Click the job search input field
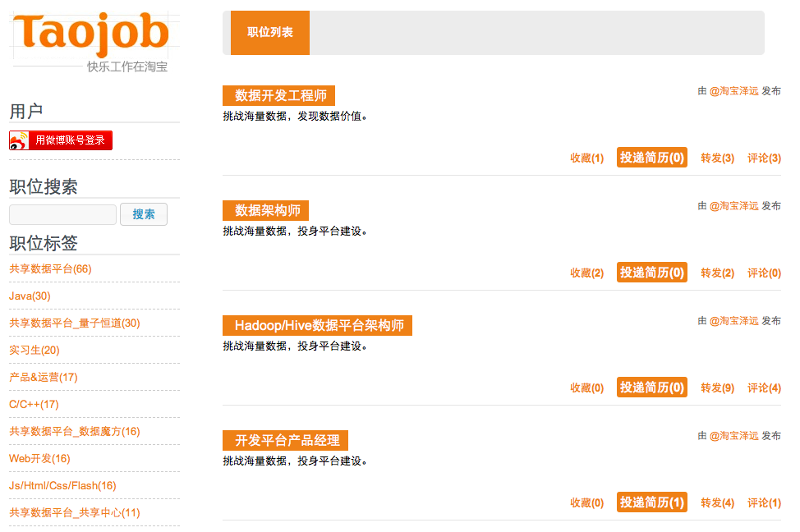 point(62,215)
